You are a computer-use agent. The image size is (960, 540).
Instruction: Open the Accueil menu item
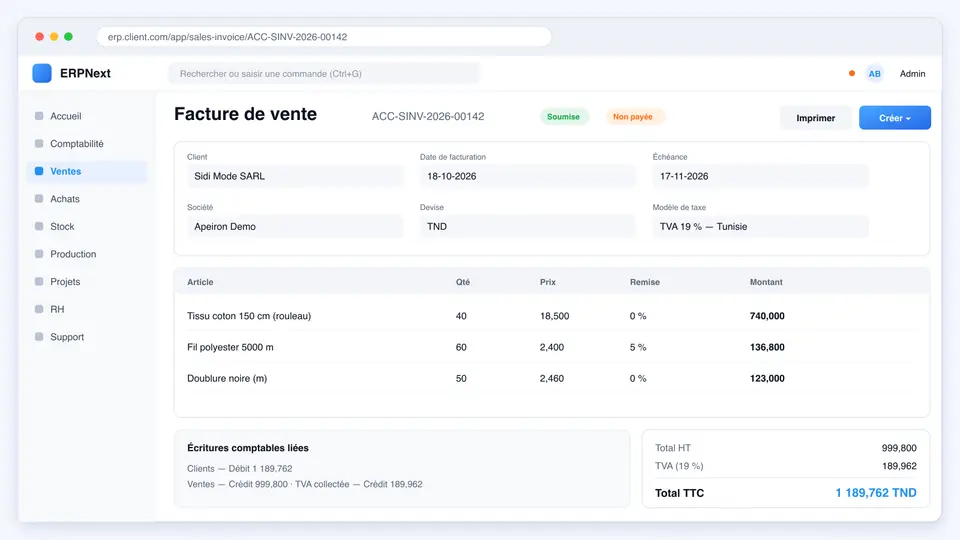click(88, 116)
